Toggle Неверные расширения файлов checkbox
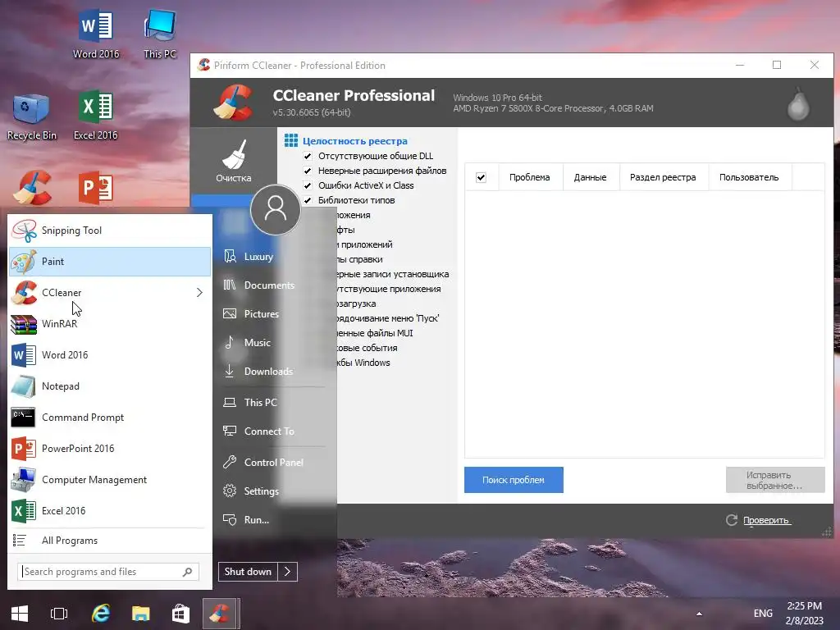This screenshot has width=840, height=630. click(x=308, y=171)
